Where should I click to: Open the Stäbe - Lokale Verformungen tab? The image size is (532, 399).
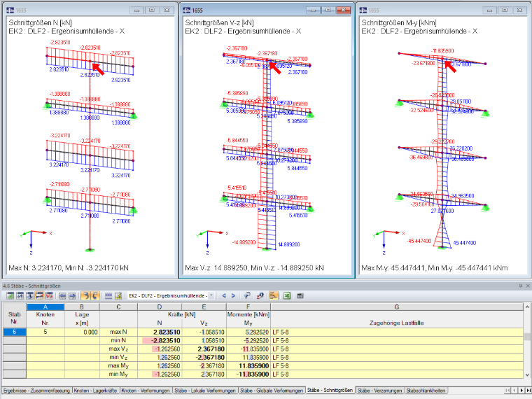click(205, 391)
